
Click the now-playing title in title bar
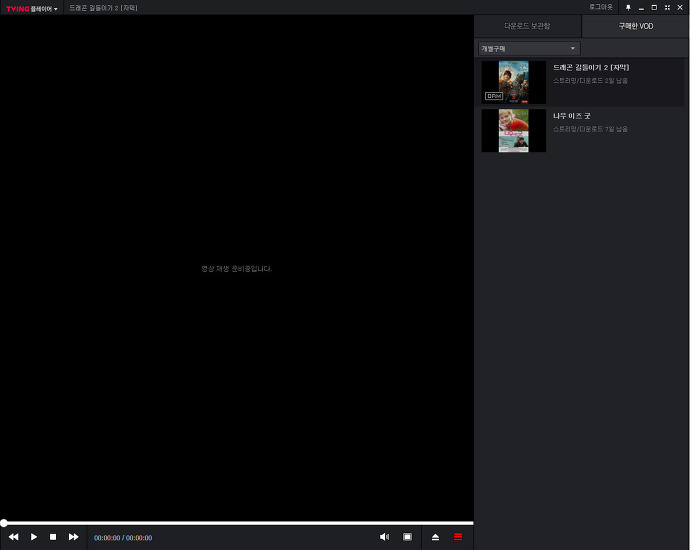(103, 8)
